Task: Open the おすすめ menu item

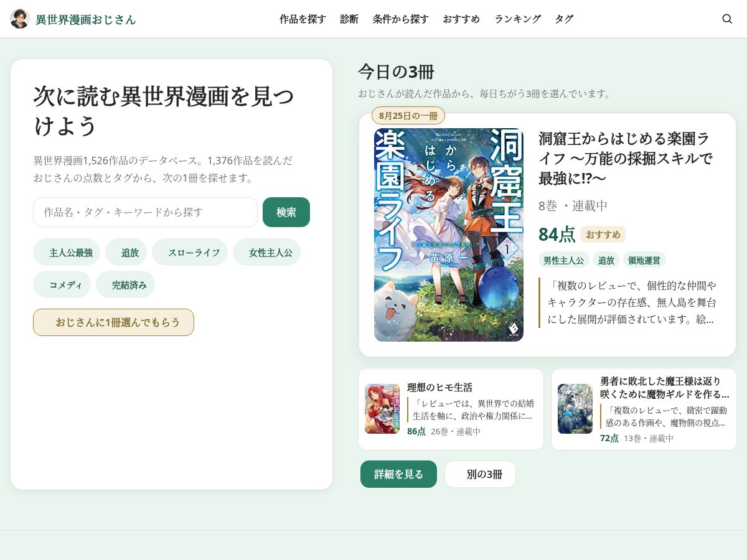Action: point(461,19)
